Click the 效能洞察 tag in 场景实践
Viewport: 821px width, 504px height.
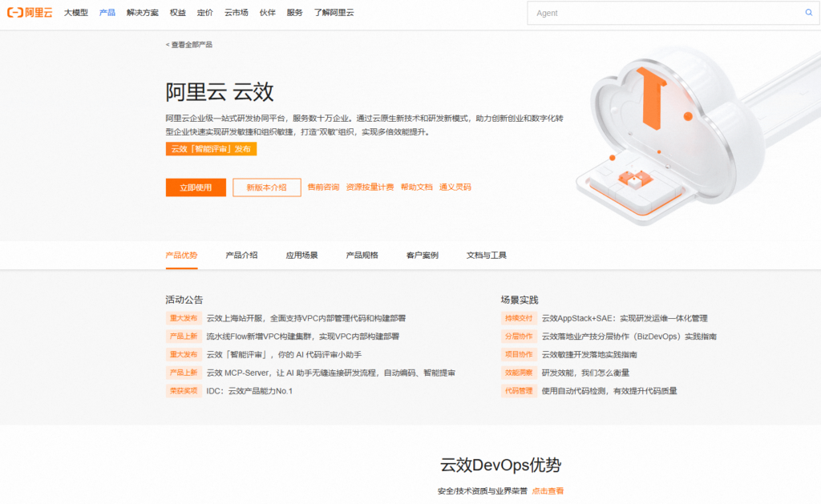point(519,372)
